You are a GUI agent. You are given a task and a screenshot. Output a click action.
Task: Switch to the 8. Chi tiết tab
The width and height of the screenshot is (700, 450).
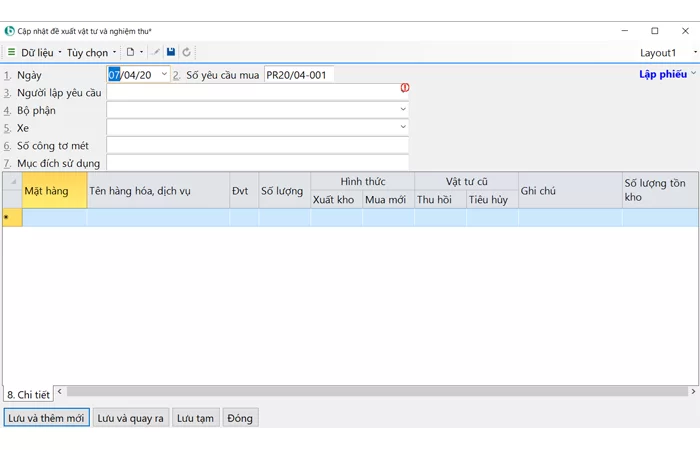coord(28,395)
